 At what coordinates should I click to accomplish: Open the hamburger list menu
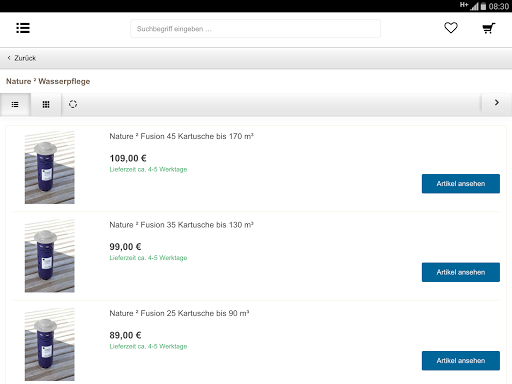point(23,28)
